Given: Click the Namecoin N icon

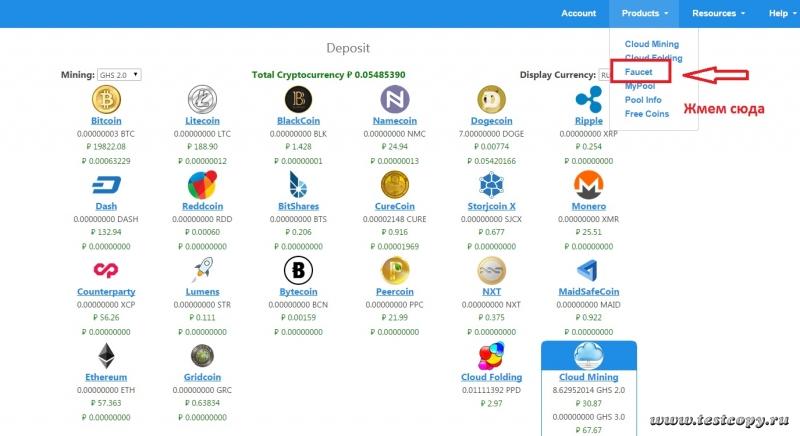Looking at the screenshot, I should coord(394,99).
